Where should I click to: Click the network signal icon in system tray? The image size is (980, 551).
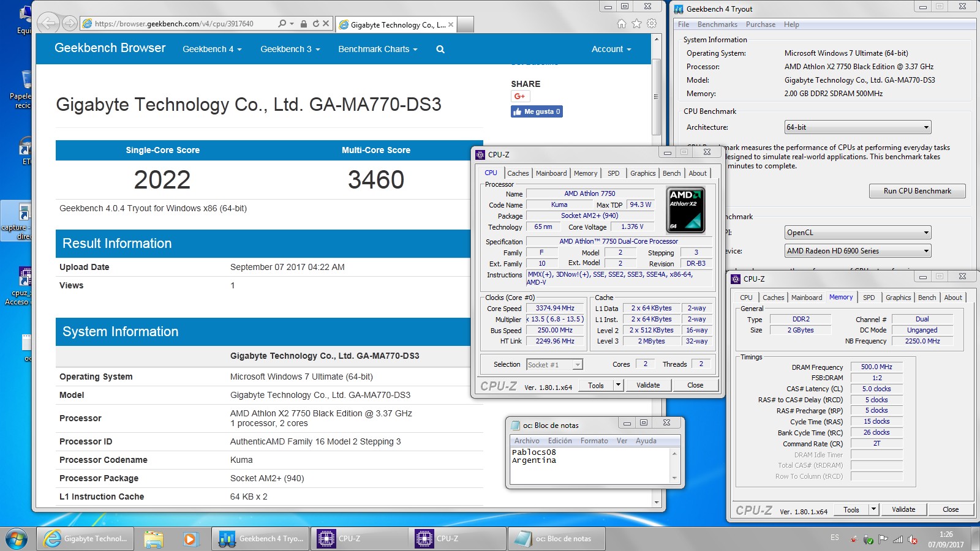[x=898, y=539]
